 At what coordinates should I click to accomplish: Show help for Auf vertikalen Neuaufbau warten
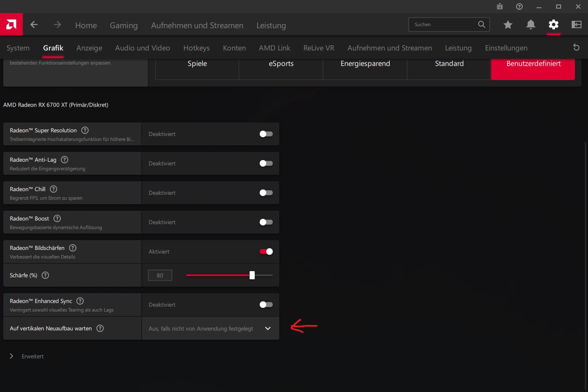point(100,328)
